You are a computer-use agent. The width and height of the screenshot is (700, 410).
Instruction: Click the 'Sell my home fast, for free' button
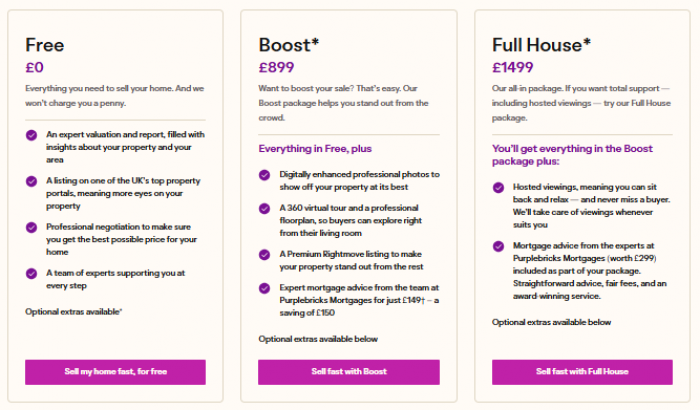point(115,372)
